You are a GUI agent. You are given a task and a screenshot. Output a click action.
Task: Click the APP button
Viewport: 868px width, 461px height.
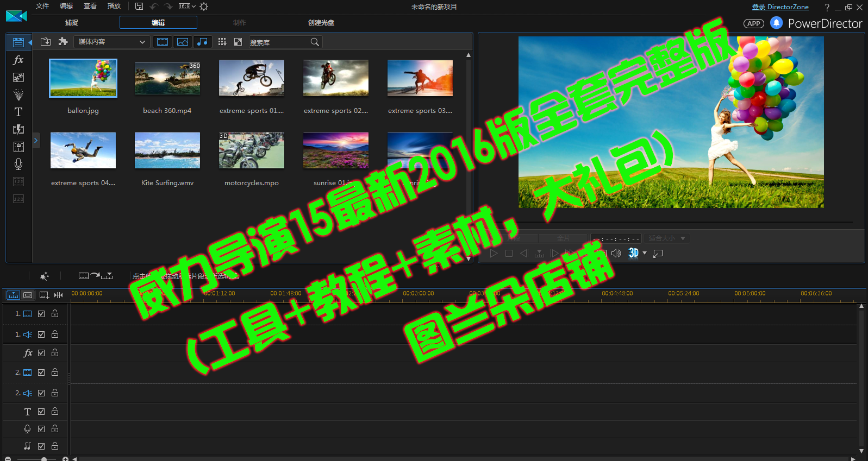pos(753,23)
